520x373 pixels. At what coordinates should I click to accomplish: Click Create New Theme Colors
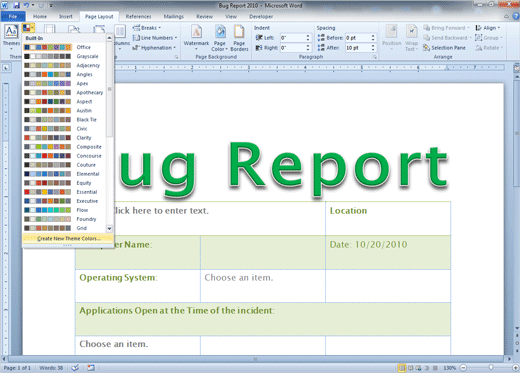point(68,238)
